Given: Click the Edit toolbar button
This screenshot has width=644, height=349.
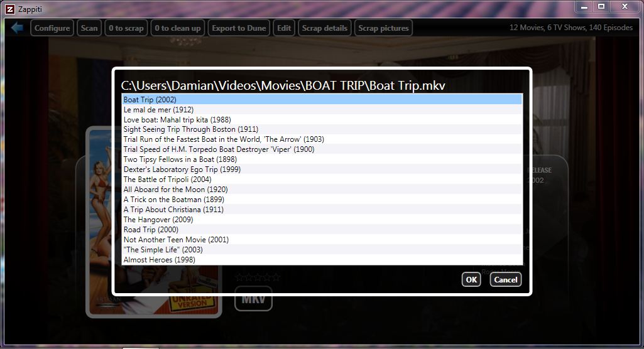Looking at the screenshot, I should [284, 28].
